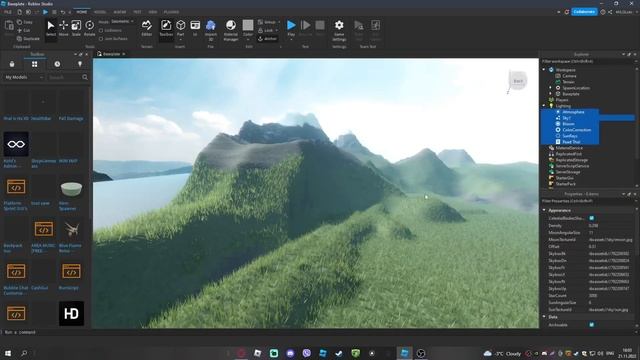Screen dimensions: 640x360
Task: Activate the Rotate tool
Action: coord(89,28)
